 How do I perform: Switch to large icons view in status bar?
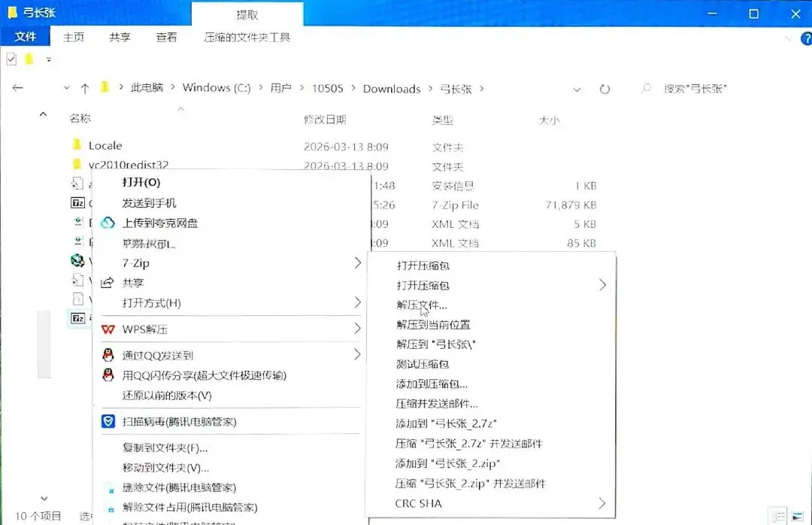pyautogui.click(x=798, y=516)
